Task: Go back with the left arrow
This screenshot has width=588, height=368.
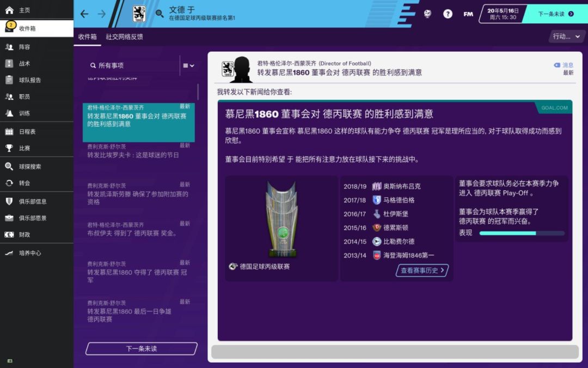Action: (84, 14)
